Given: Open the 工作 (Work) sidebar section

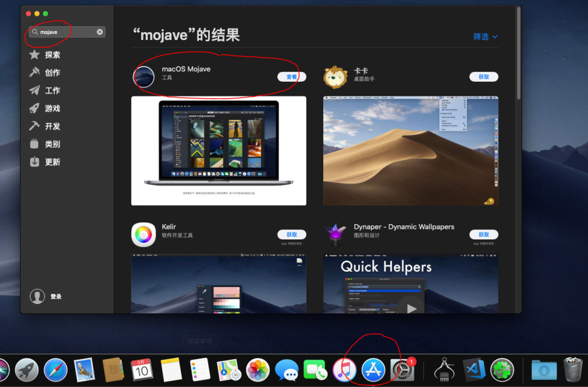Looking at the screenshot, I should point(45,91).
